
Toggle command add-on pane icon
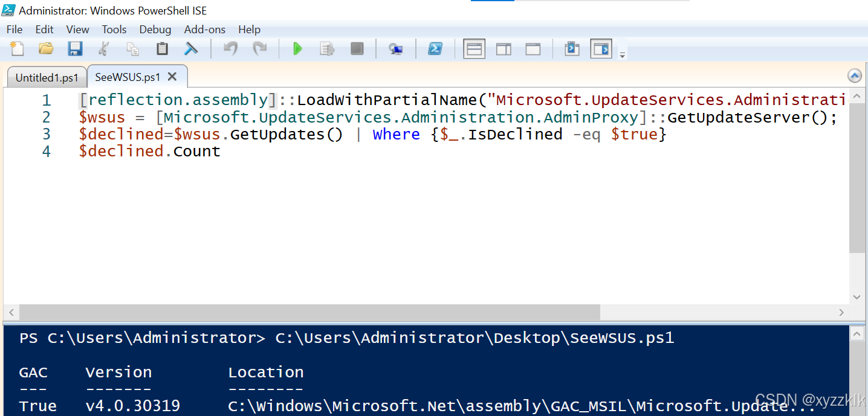pos(601,49)
